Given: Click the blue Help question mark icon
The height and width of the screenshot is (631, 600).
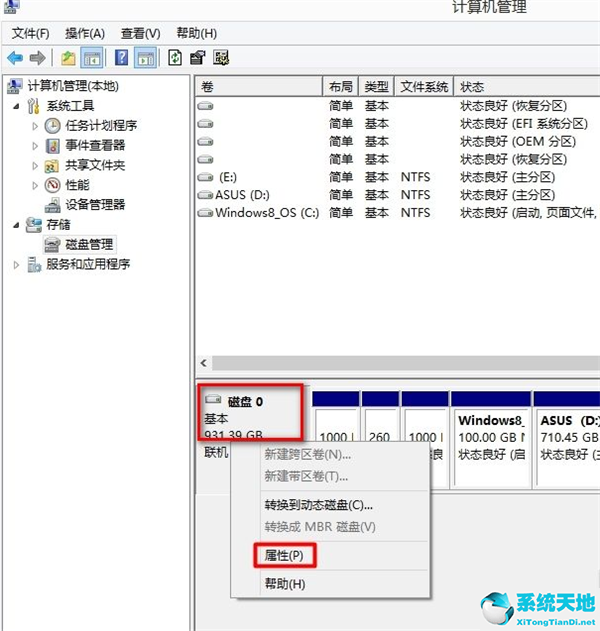Looking at the screenshot, I should tap(122, 58).
